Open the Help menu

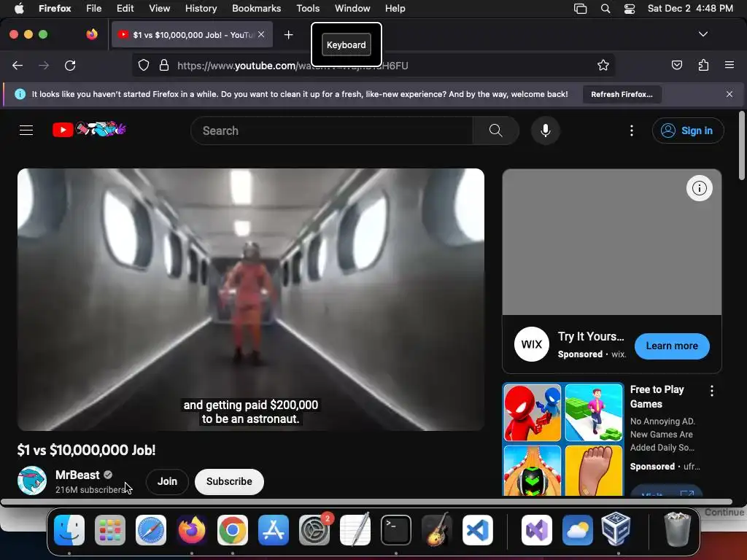(395, 8)
